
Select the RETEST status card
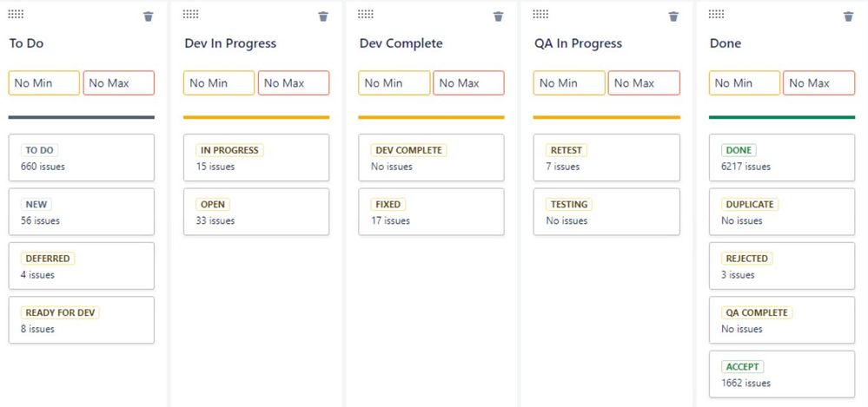click(606, 157)
